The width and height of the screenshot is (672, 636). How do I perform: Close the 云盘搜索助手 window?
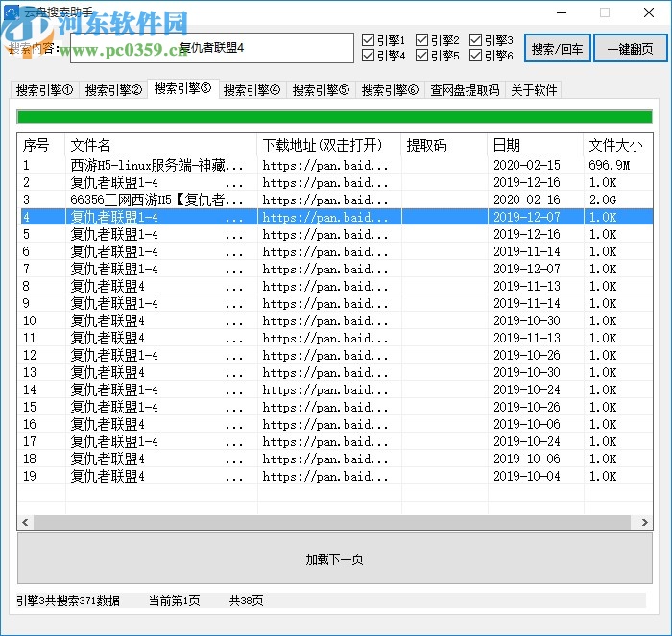click(x=649, y=12)
